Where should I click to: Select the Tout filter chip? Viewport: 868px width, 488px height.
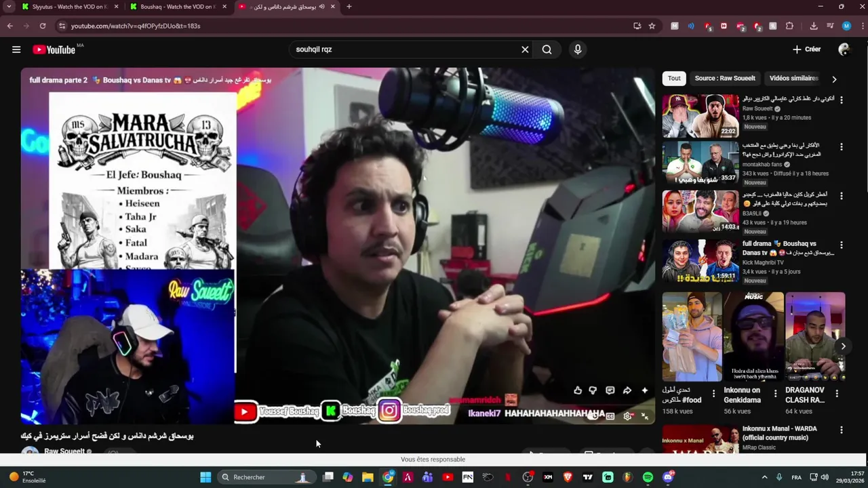coord(674,78)
